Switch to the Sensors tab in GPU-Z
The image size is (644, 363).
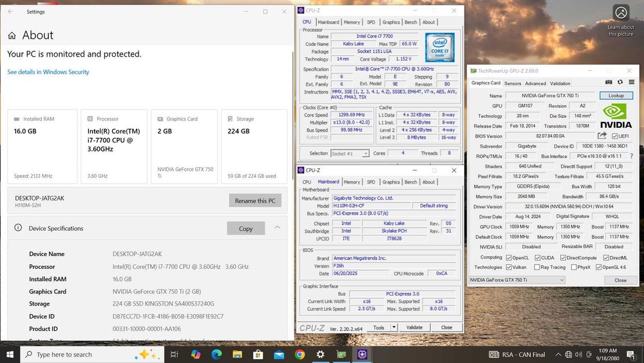[513, 83]
